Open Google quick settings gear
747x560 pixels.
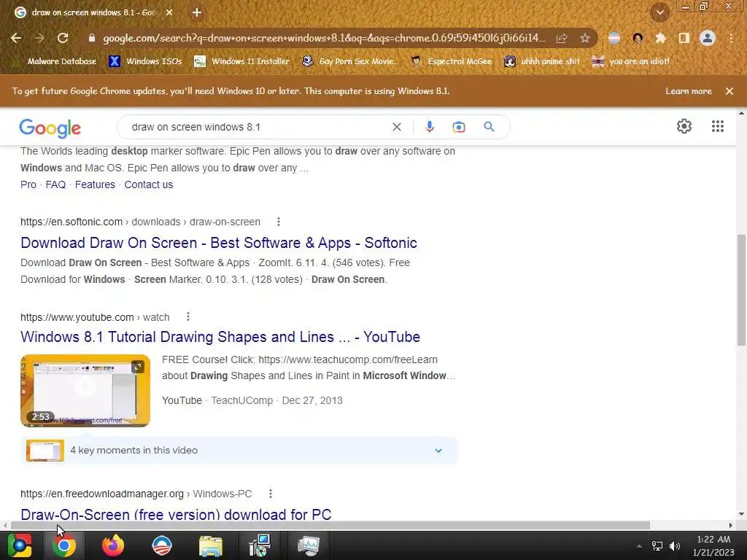[x=684, y=126]
